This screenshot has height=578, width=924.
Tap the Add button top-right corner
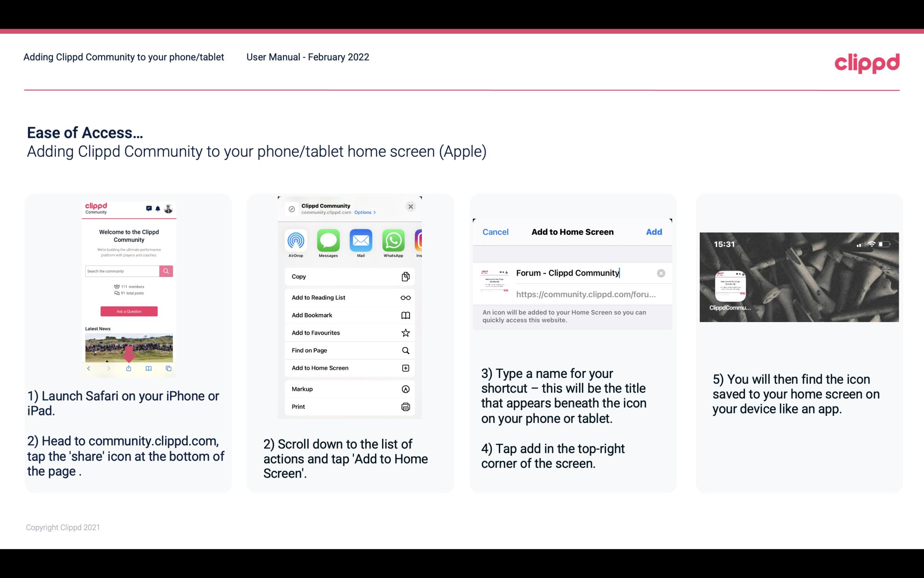pos(653,232)
